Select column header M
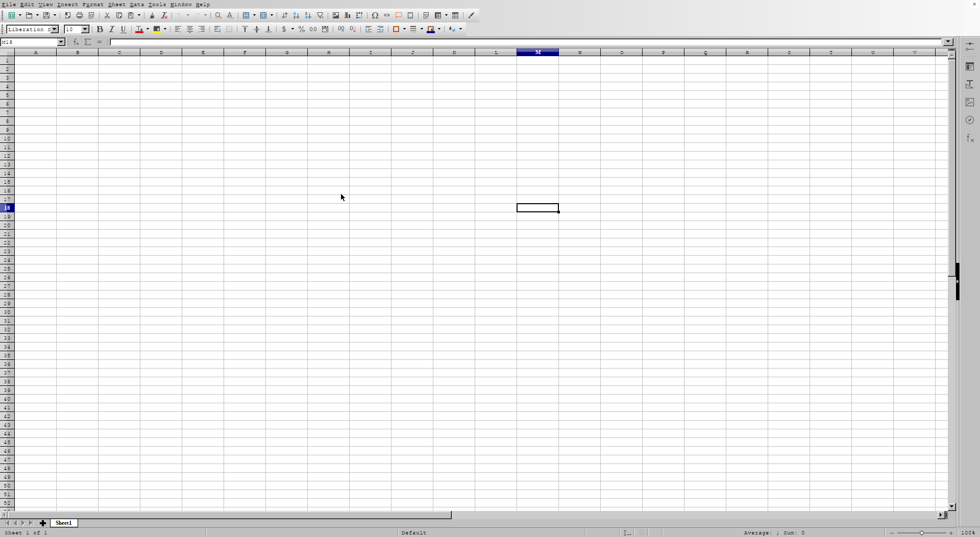This screenshot has height=537, width=980. (538, 52)
